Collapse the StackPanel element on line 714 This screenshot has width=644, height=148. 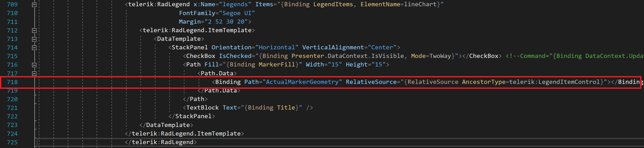point(34,48)
